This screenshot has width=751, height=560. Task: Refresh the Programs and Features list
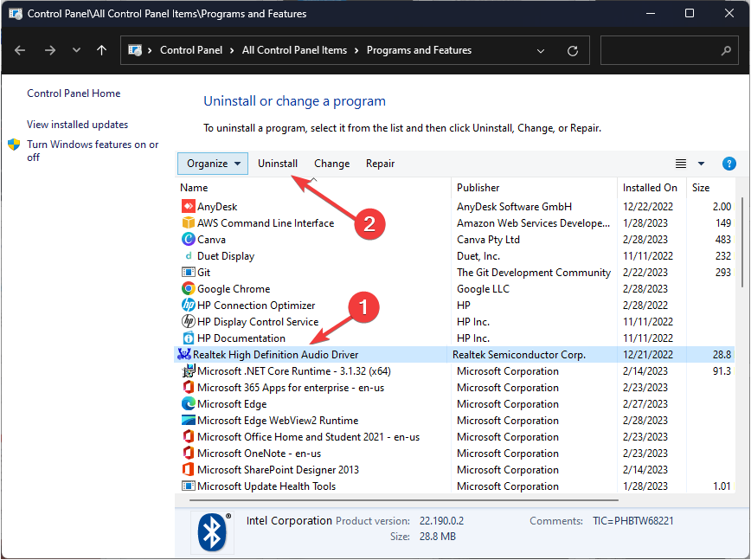(573, 51)
